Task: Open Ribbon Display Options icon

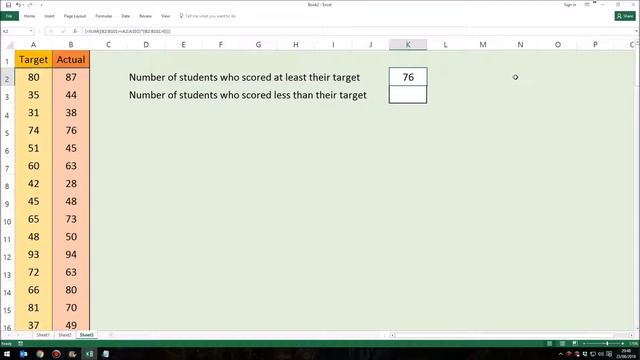Action: pos(587,4)
